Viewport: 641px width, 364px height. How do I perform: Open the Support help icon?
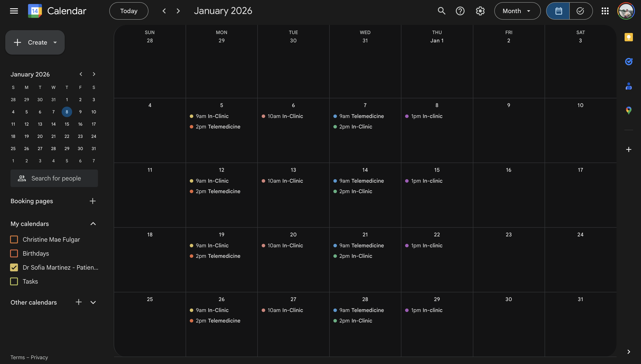(460, 11)
